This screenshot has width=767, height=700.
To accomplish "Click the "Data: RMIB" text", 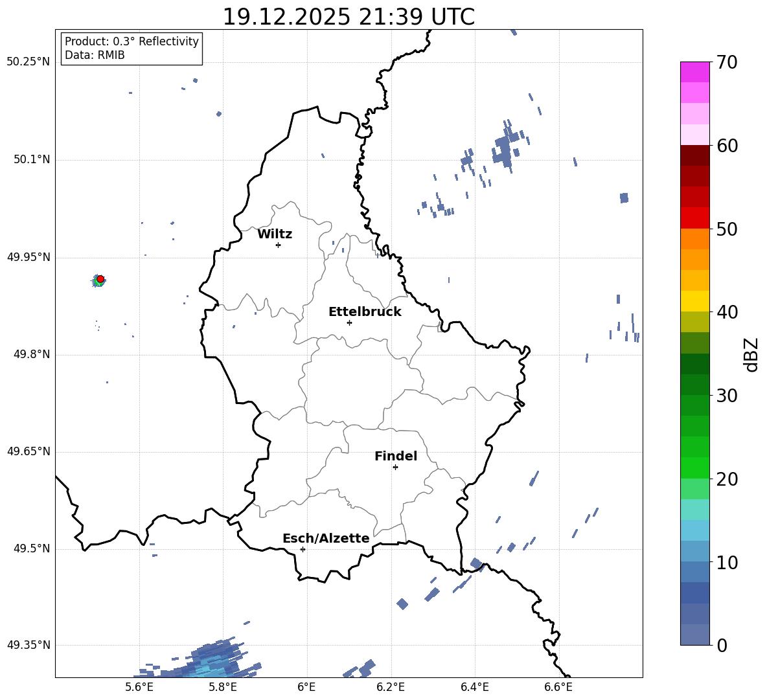I will [x=95, y=55].
